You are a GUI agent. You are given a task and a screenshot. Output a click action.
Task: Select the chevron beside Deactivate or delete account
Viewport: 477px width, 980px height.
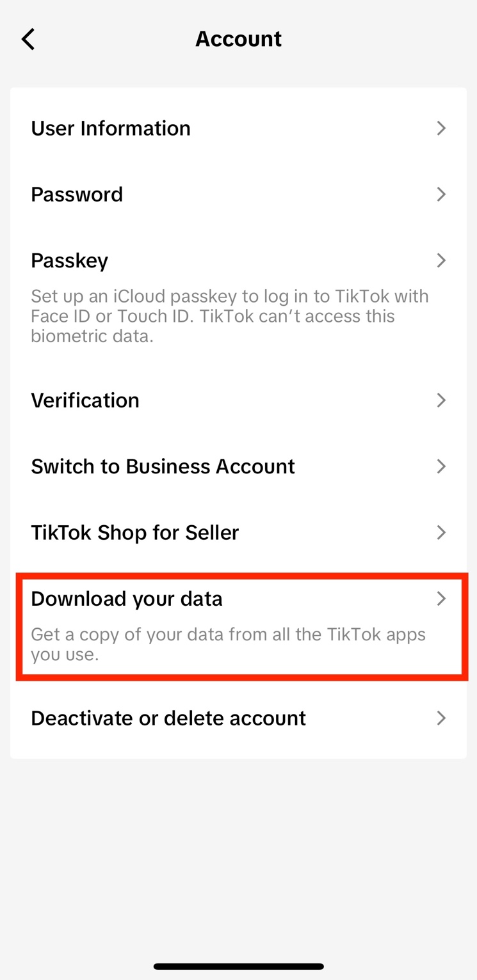(x=441, y=718)
